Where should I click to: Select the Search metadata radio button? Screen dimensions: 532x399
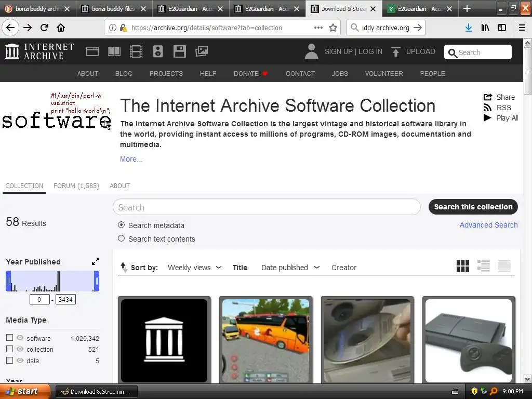point(121,225)
